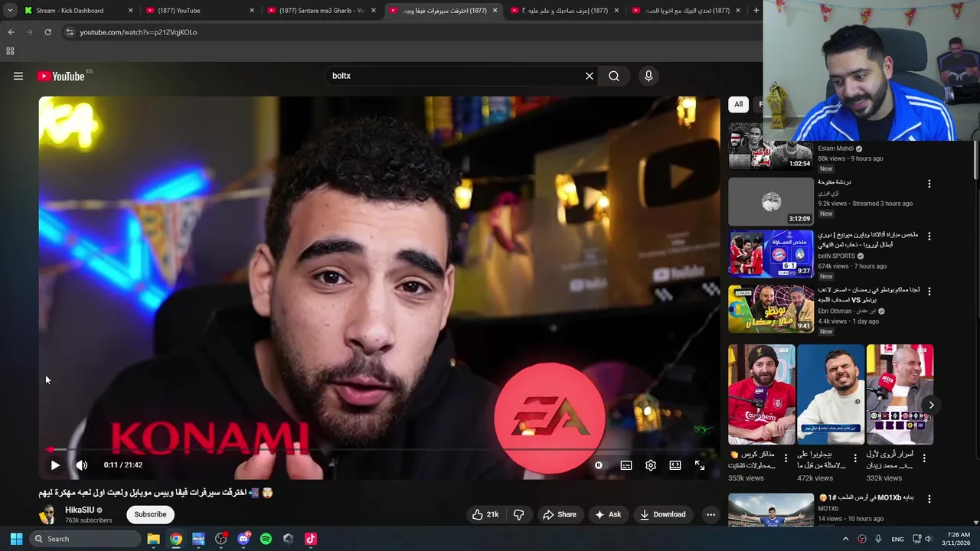Open the Short with 353k views

(x=762, y=394)
